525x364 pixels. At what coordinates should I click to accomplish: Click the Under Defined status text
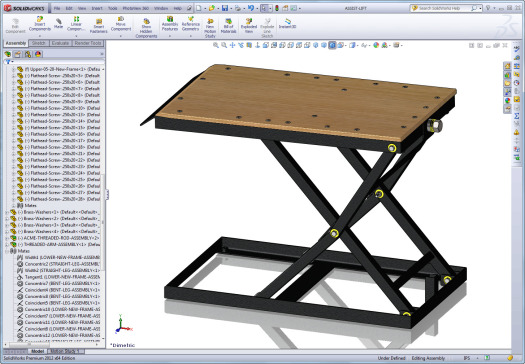click(391, 358)
